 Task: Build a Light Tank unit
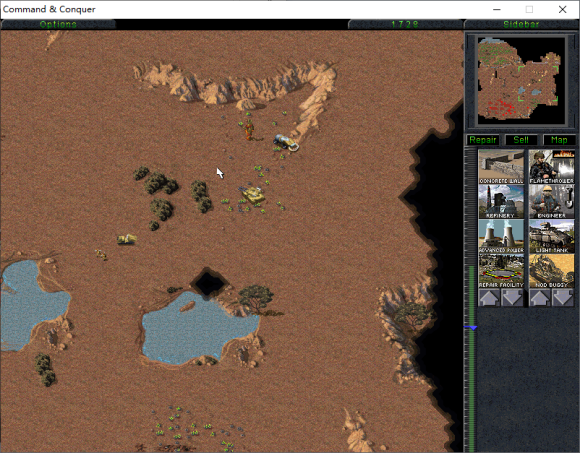pyautogui.click(x=552, y=236)
